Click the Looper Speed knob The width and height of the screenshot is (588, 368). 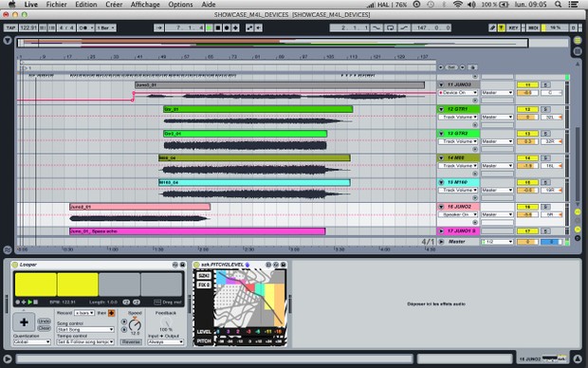(x=135, y=324)
